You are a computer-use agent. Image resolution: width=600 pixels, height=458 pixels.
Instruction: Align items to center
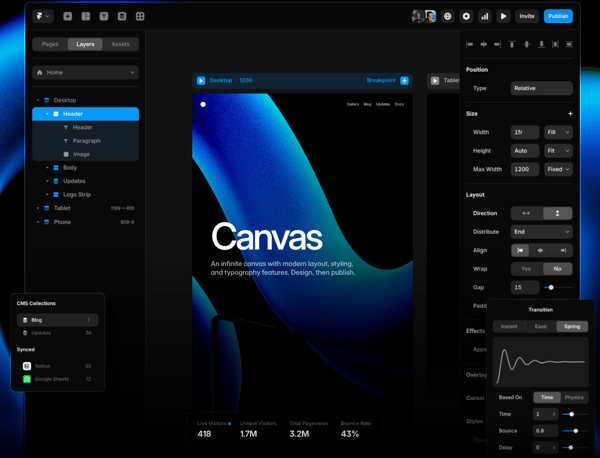[x=541, y=250]
